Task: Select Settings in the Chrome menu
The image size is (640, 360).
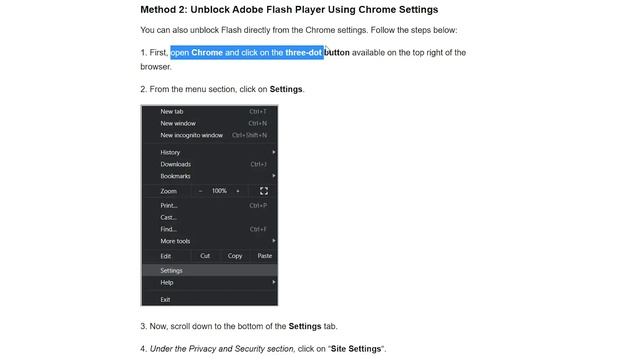Action: coord(210,270)
